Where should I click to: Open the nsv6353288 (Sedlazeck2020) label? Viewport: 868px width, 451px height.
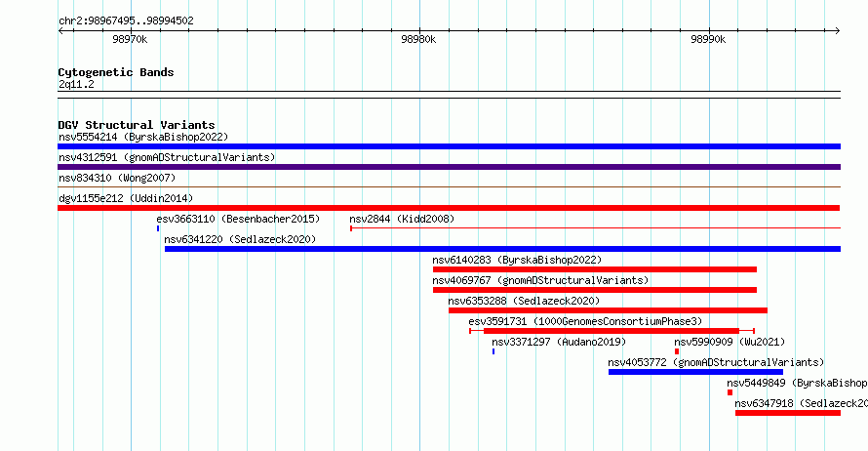pyautogui.click(x=525, y=301)
